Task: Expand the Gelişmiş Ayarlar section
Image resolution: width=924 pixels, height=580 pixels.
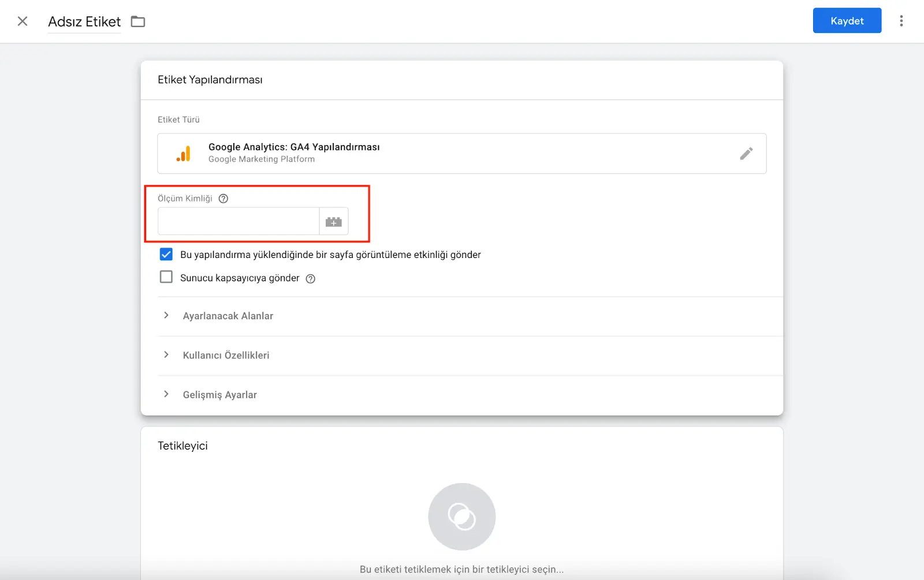Action: (219, 394)
